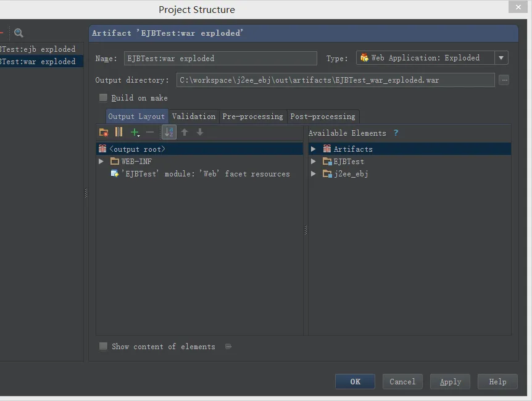Viewport: 532px width, 401px height.
Task: Open the Available Elements help question mark
Action: coord(396,133)
